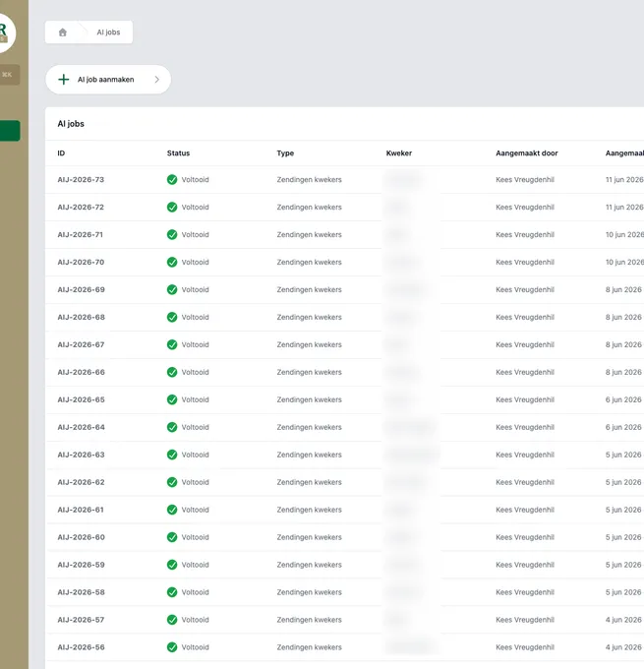Viewport: 644px width, 669px height.
Task: Click the plus icon on AI job aanmaken
Action: coord(64,80)
